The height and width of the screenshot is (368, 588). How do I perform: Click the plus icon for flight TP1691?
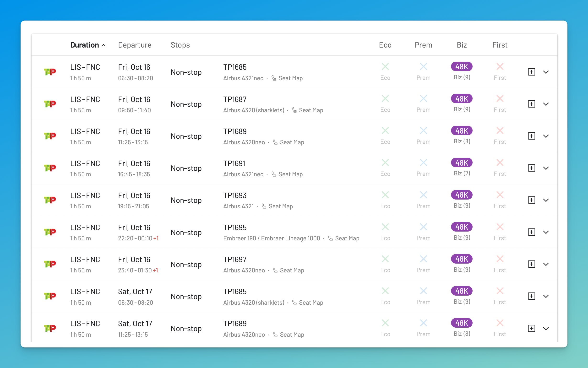[x=531, y=168]
